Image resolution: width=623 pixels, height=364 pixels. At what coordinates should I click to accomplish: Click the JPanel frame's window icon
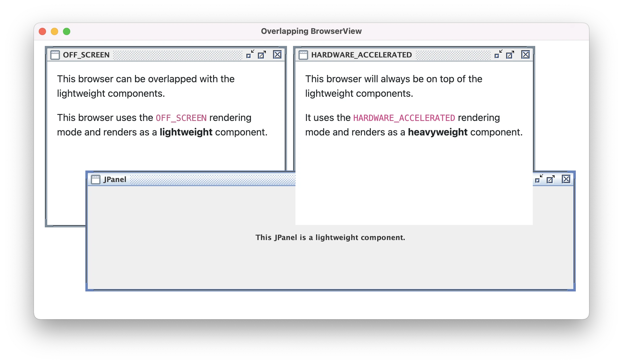(96, 179)
